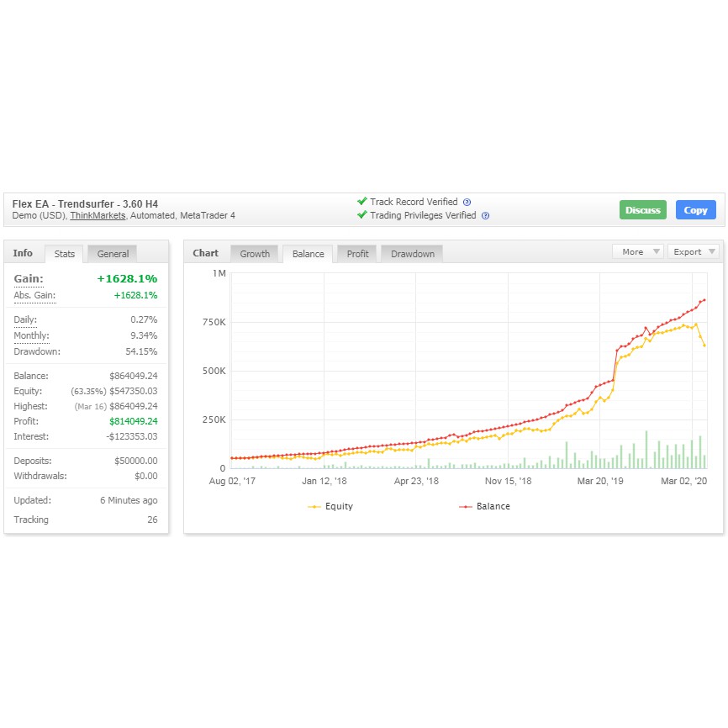This screenshot has width=728, height=728.
Task: Open the ThinkMarkets broker link
Action: [98, 216]
